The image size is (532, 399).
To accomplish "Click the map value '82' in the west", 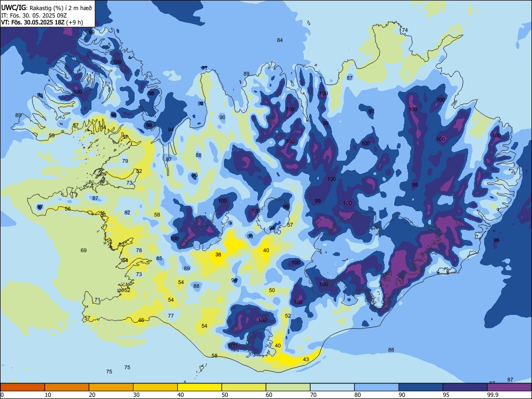I will [x=127, y=213].
